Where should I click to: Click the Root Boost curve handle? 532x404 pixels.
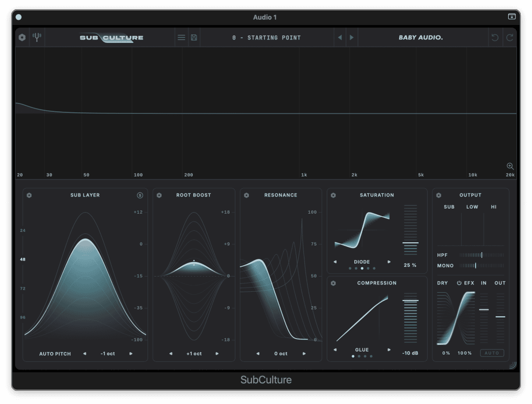[194, 263]
